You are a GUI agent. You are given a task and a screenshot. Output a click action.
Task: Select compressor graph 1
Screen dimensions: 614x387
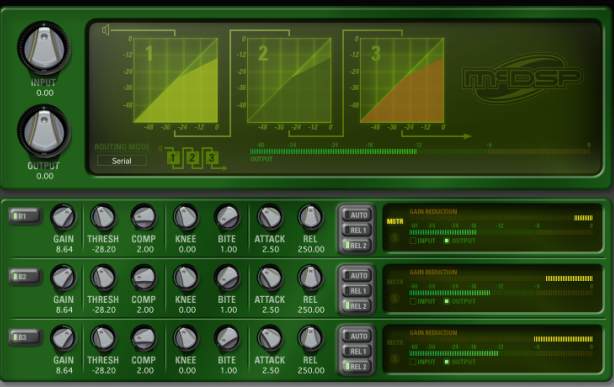175,80
